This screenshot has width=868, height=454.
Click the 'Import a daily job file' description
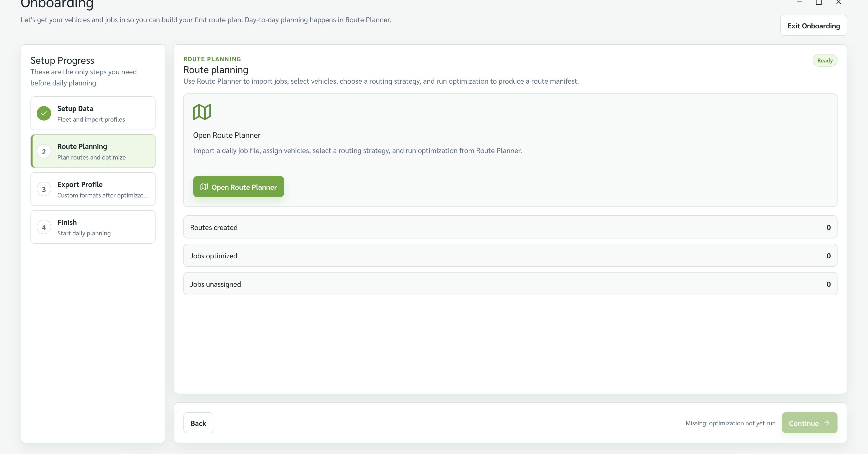coord(358,151)
